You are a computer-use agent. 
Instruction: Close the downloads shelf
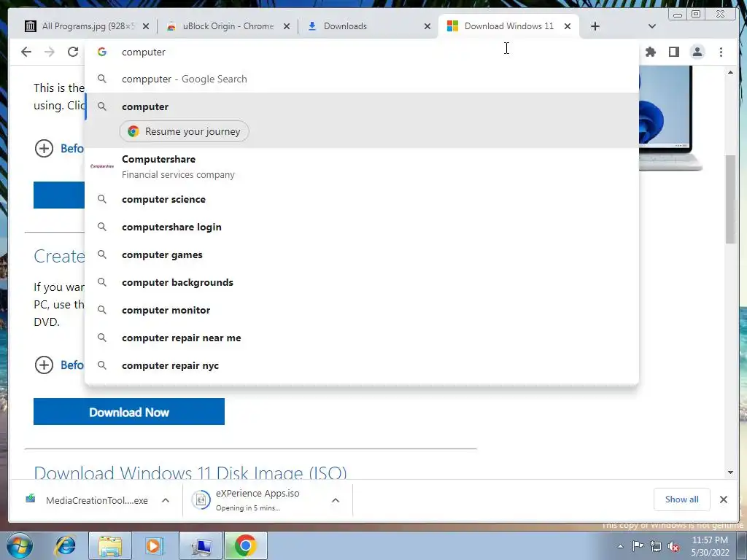pyautogui.click(x=723, y=499)
